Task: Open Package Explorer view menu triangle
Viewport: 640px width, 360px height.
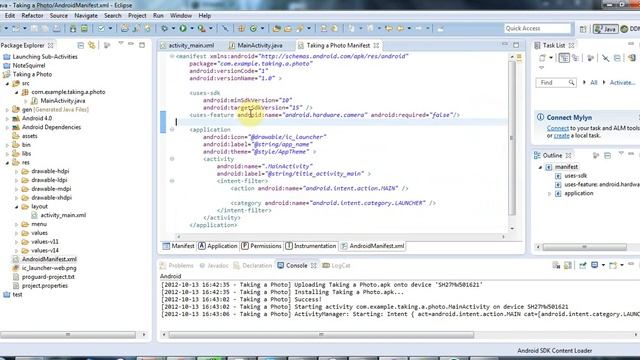Action: point(121,43)
